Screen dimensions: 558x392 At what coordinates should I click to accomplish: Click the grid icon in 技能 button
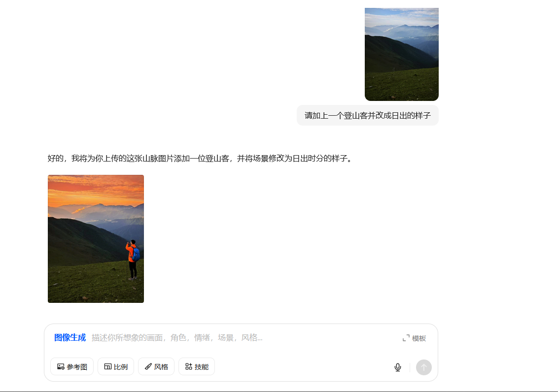(x=189, y=366)
